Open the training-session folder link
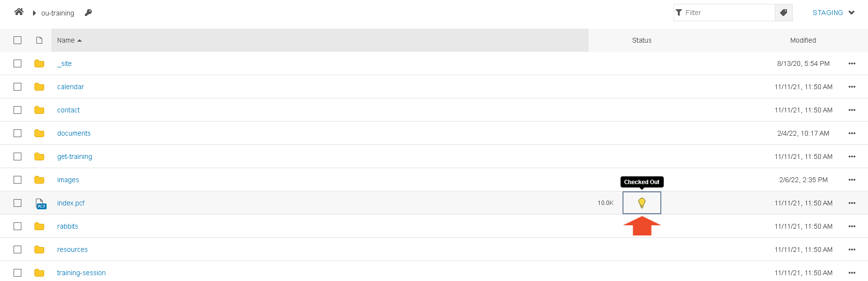 82,273
